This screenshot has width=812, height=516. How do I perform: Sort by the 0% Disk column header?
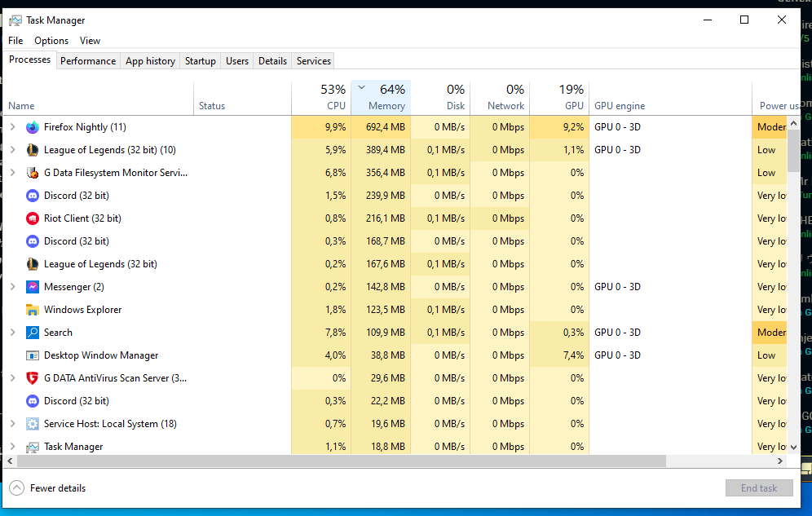[441, 99]
